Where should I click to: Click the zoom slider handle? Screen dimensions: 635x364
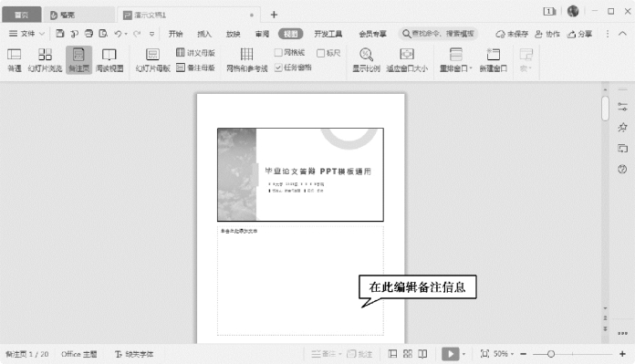click(x=551, y=354)
